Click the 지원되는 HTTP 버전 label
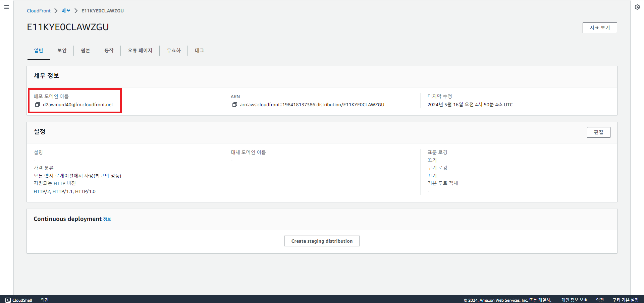 click(55, 183)
